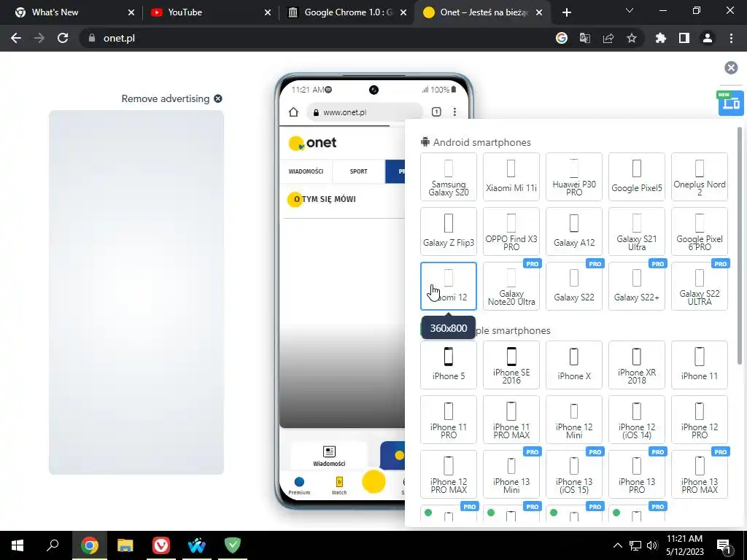This screenshot has height=560, width=747.
Task: Open the simulated phone three-dot menu
Action: point(454,112)
